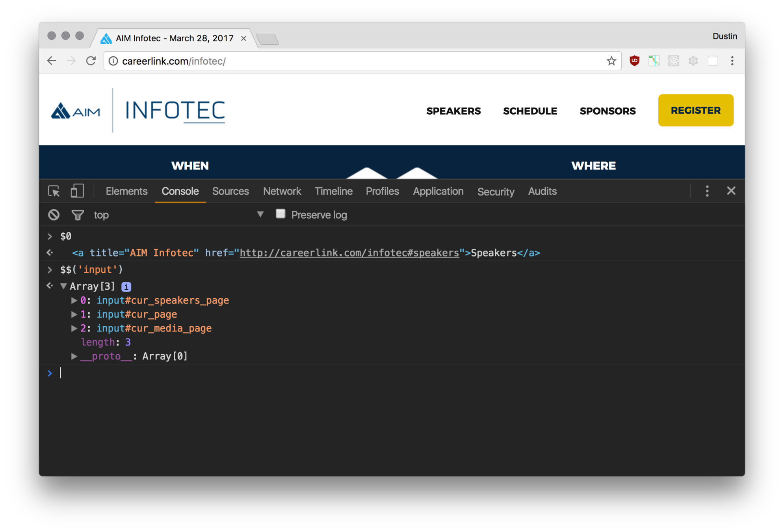Switch to the Network tab

tap(282, 191)
